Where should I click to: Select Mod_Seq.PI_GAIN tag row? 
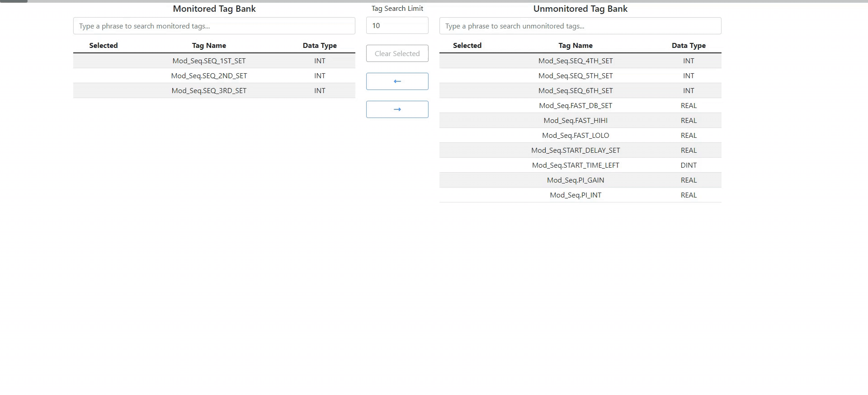[580, 180]
